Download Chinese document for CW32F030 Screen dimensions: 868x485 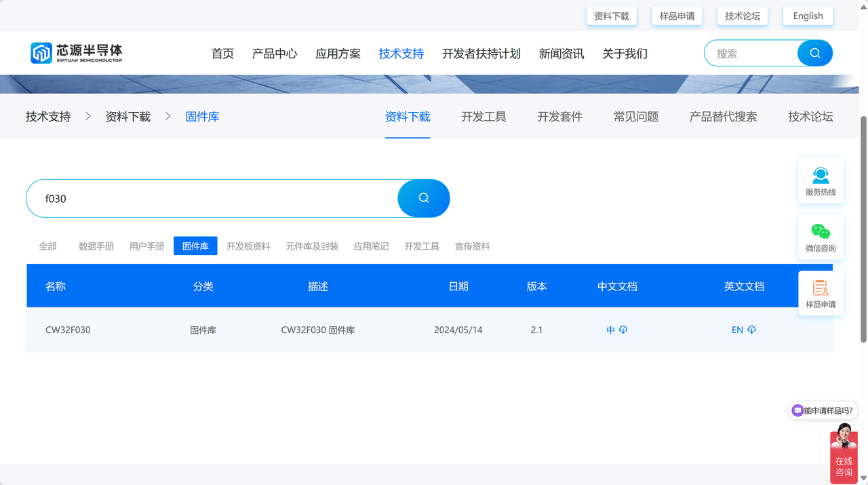[616, 330]
